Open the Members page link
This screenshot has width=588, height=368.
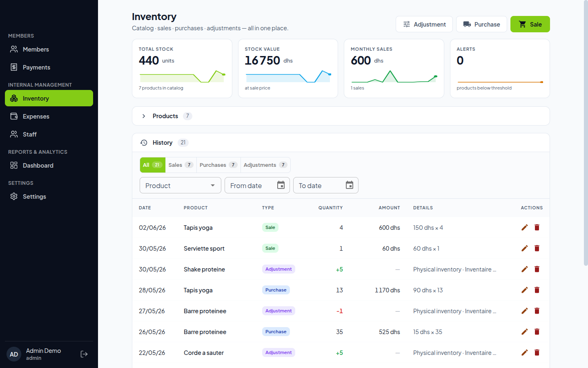[49, 49]
